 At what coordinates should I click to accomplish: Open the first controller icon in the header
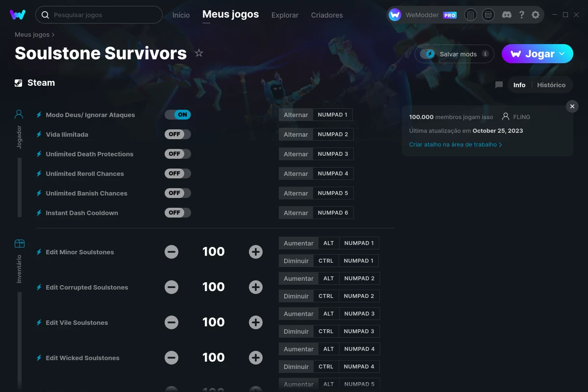(x=470, y=15)
